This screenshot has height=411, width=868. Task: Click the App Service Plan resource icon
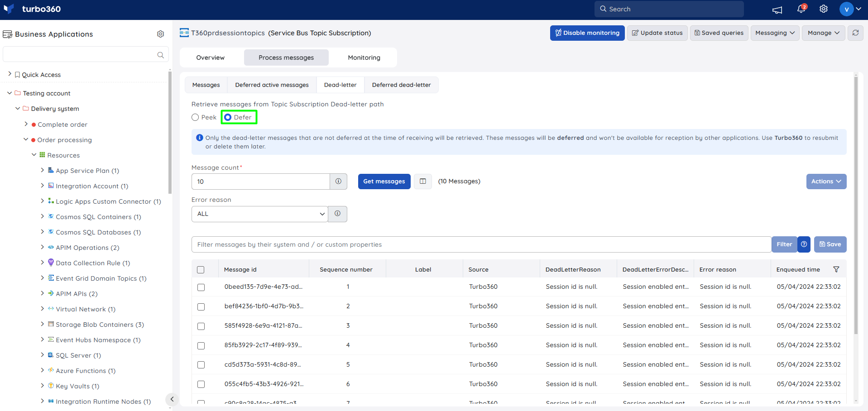pyautogui.click(x=51, y=170)
